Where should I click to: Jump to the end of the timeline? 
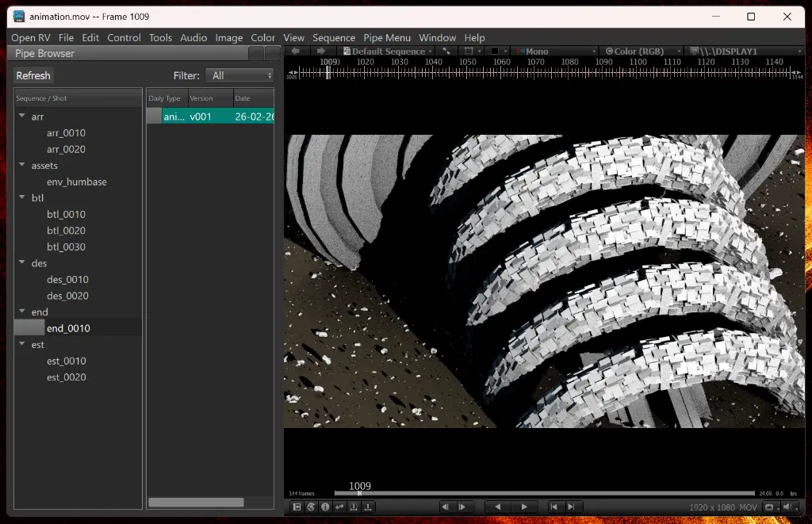tap(571, 507)
